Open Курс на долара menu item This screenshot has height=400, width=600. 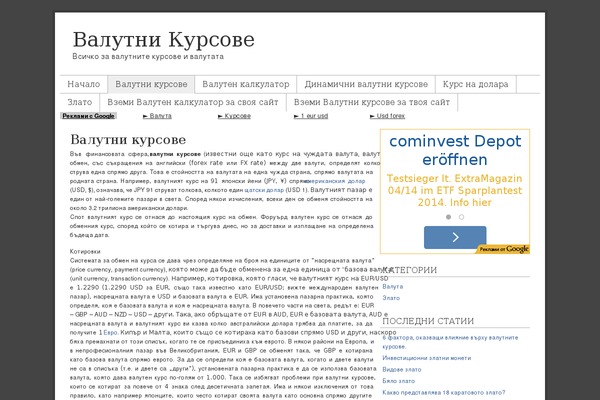(x=476, y=84)
